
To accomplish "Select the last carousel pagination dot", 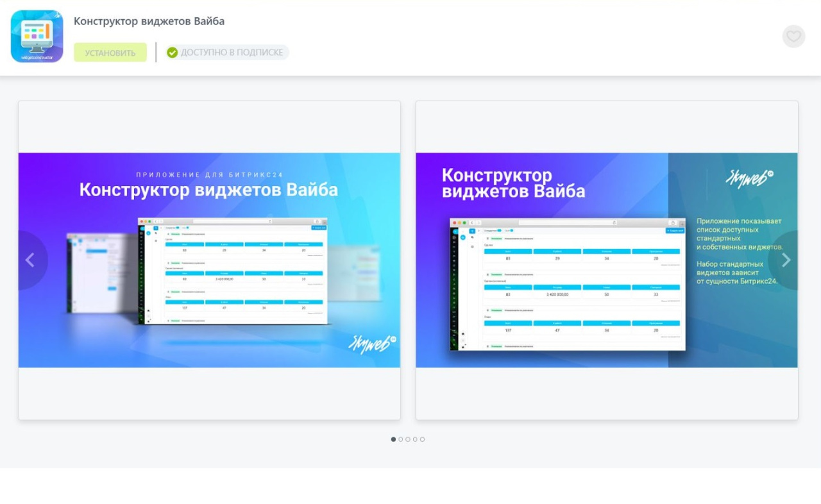I will (x=422, y=439).
